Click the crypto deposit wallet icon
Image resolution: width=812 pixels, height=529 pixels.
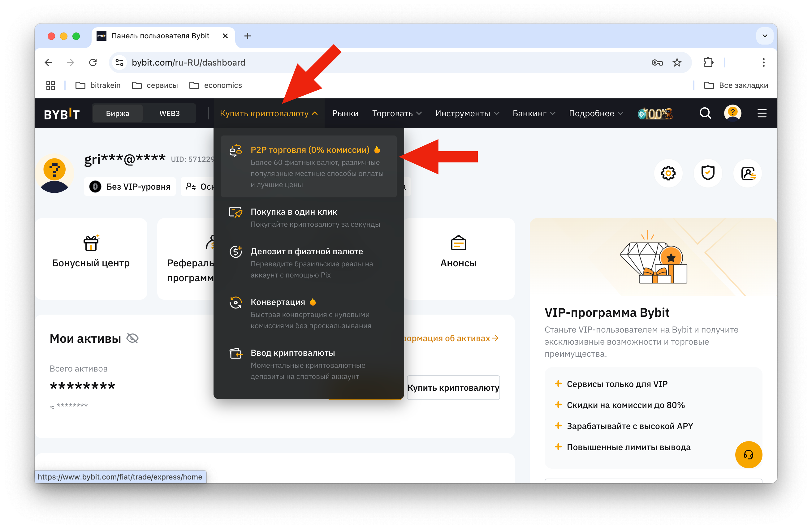pyautogui.click(x=236, y=353)
